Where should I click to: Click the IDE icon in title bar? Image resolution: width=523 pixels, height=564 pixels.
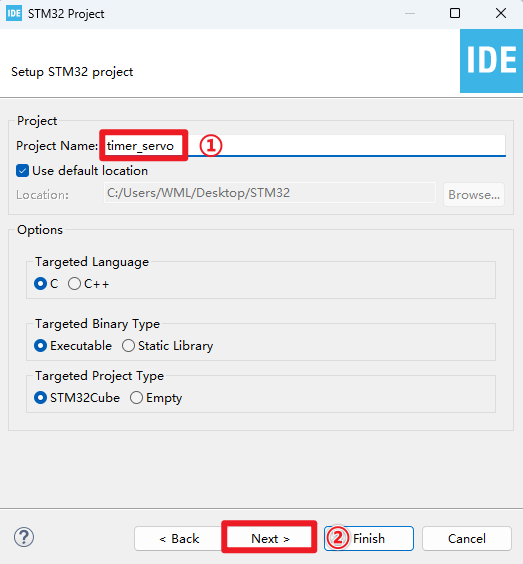point(14,14)
